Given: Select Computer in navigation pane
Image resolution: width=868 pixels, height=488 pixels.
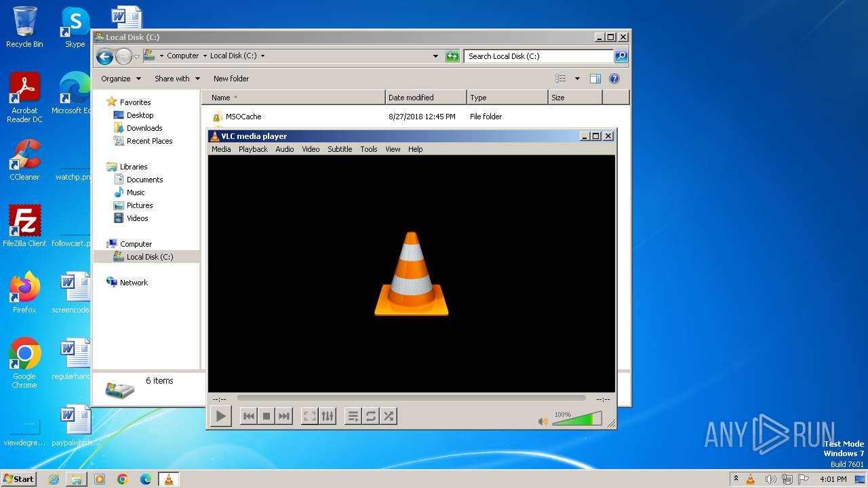Looking at the screenshot, I should click(x=136, y=244).
